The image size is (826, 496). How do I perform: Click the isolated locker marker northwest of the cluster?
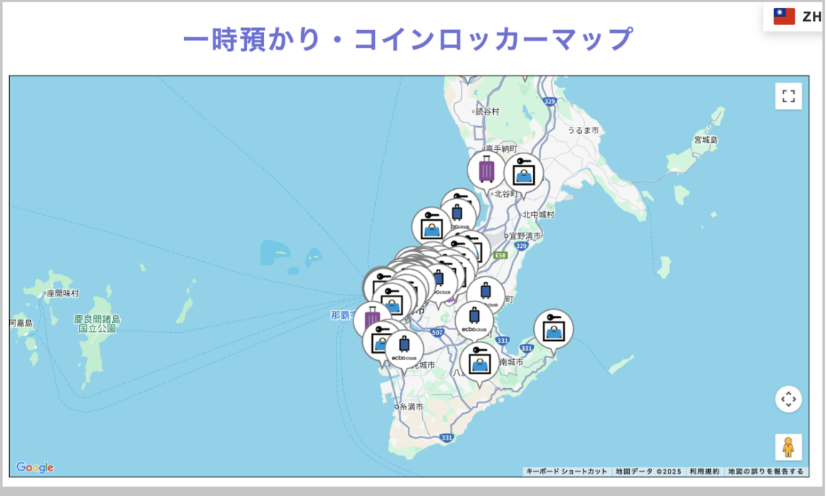tap(432, 227)
